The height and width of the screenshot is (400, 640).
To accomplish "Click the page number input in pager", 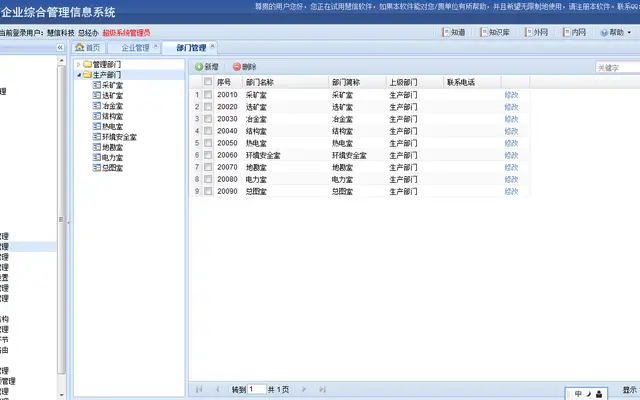I will coord(257,389).
